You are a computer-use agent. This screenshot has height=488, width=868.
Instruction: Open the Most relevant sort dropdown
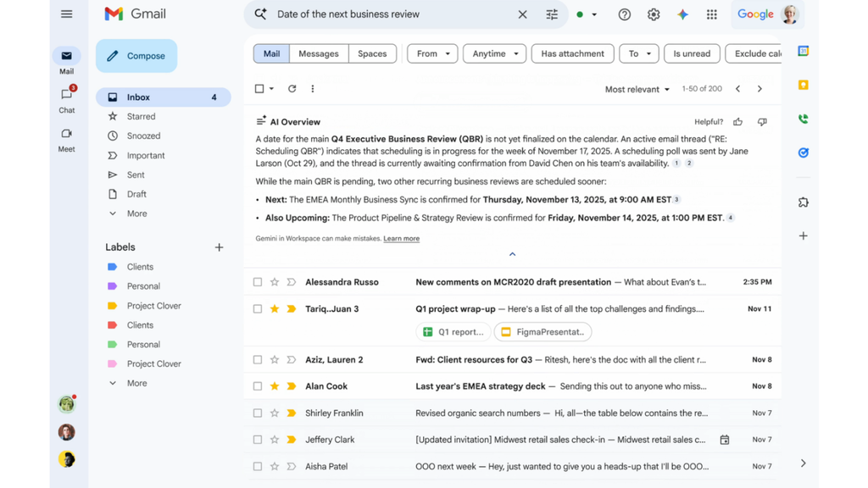(637, 89)
